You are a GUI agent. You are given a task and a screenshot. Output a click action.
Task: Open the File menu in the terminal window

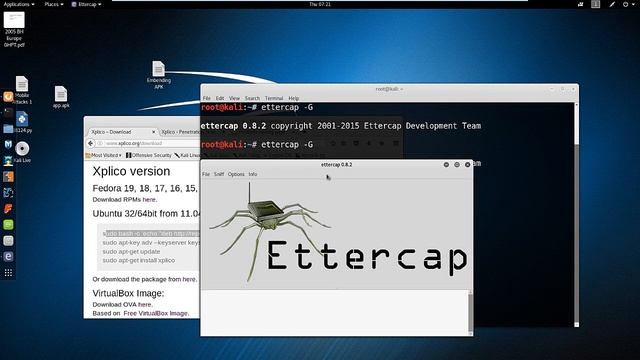point(207,98)
